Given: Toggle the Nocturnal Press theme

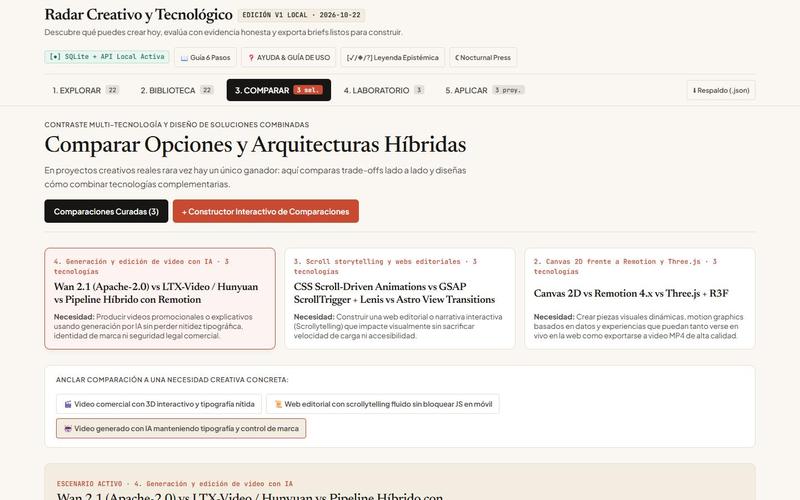Looking at the screenshot, I should tap(483, 57).
